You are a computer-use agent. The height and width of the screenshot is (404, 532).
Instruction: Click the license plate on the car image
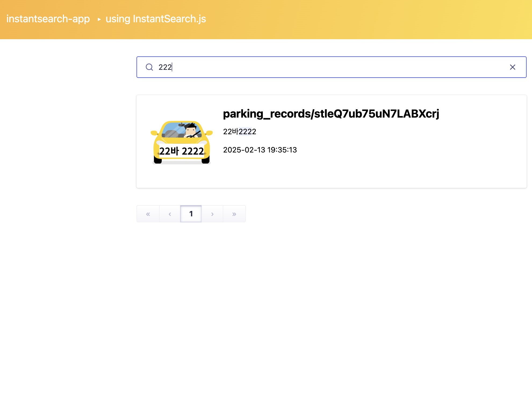182,151
